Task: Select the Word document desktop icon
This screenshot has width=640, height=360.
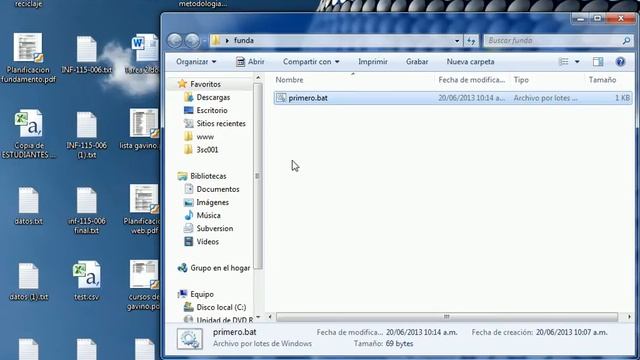Action: tap(144, 54)
